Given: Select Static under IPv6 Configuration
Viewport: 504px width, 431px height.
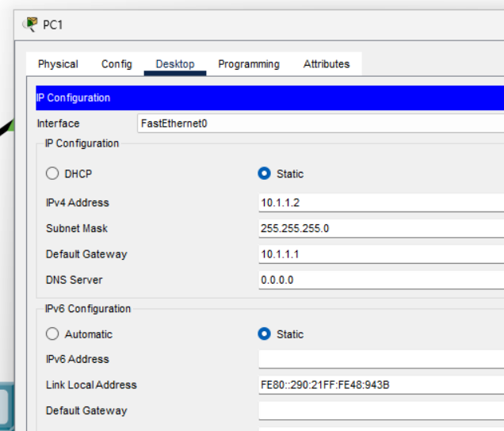Looking at the screenshot, I should pos(265,334).
